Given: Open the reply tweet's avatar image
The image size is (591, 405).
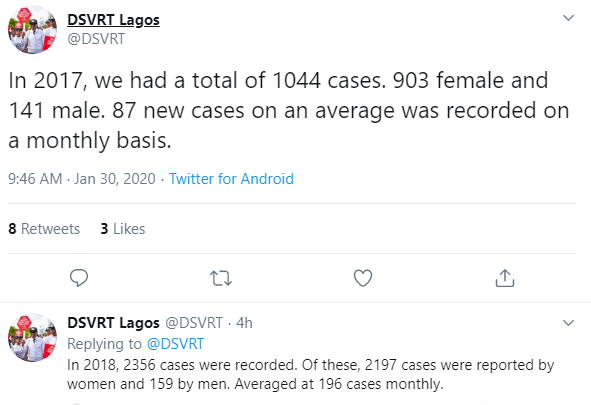Looking at the screenshot, I should point(32,338).
